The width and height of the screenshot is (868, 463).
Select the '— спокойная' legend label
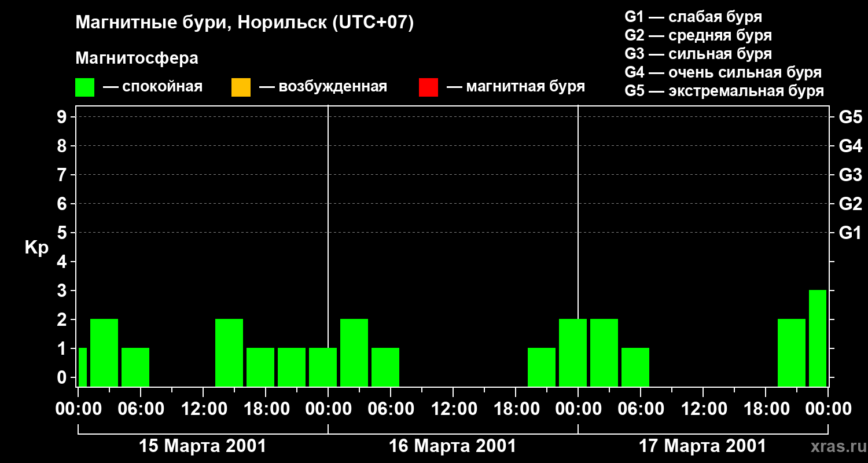(153, 87)
